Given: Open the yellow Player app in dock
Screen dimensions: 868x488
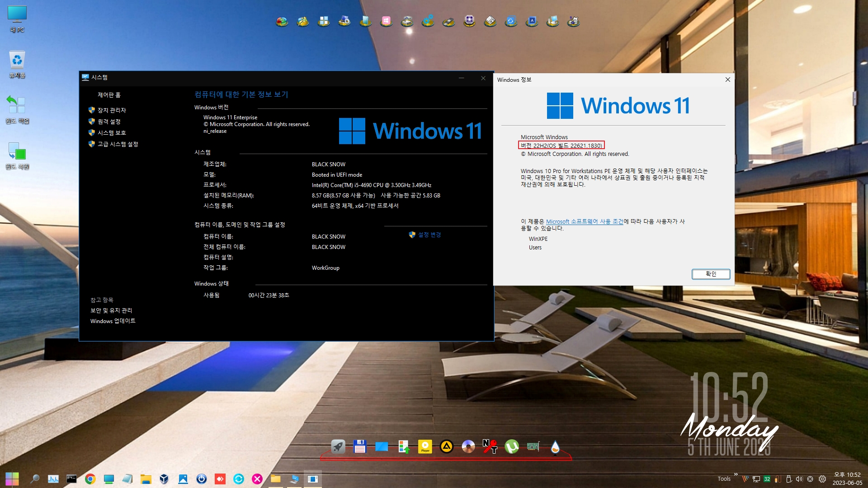Looking at the screenshot, I should pyautogui.click(x=425, y=447).
